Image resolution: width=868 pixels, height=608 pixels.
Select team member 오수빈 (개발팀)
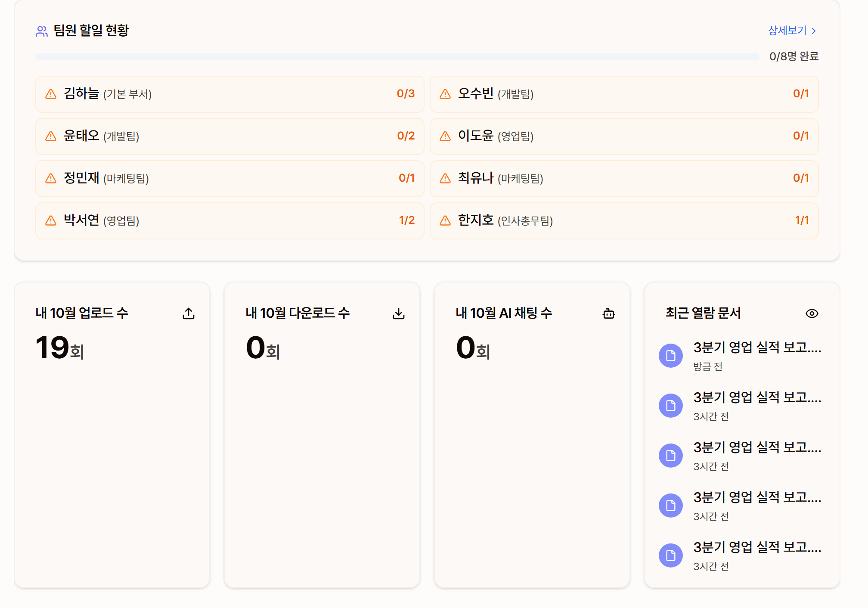[624, 94]
